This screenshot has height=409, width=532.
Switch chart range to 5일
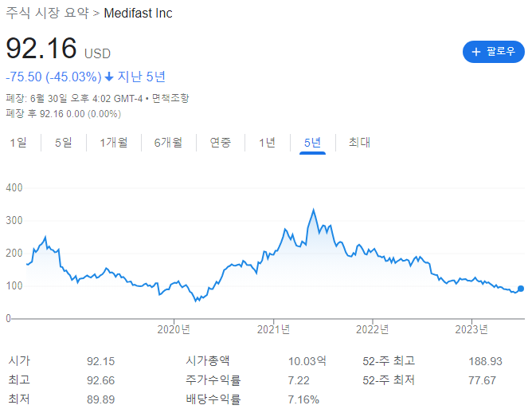(x=64, y=143)
